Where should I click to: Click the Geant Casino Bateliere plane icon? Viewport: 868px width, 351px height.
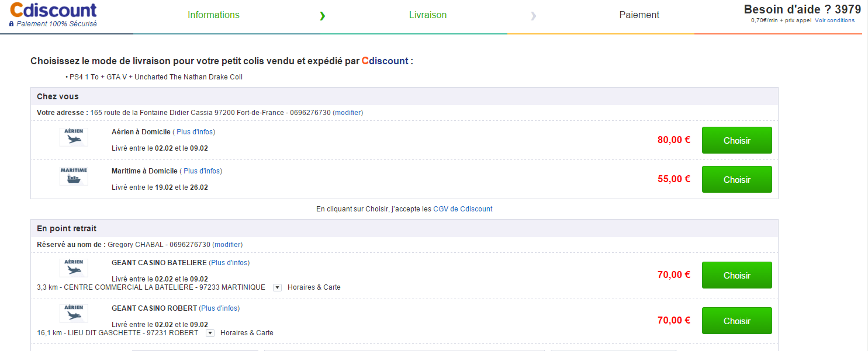tap(74, 267)
